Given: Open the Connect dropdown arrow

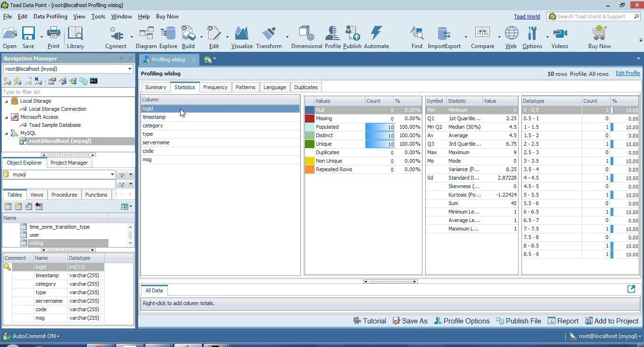Looking at the screenshot, I should 132,37.
